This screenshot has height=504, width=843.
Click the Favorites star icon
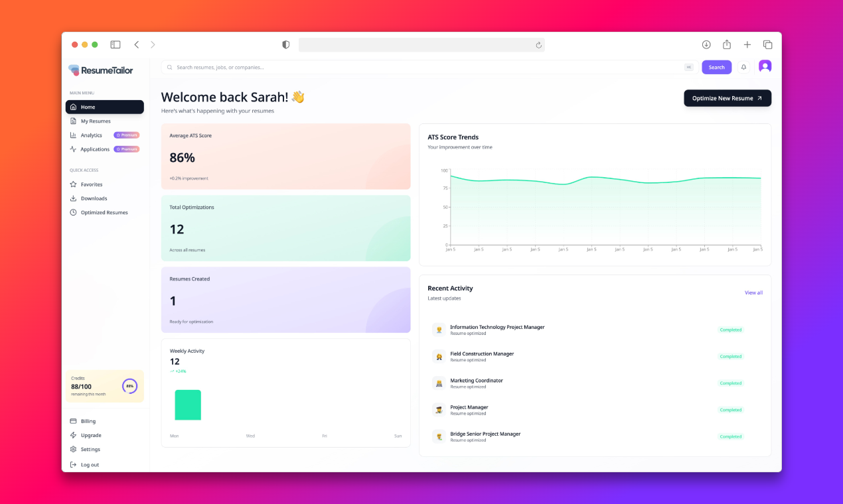click(x=74, y=184)
